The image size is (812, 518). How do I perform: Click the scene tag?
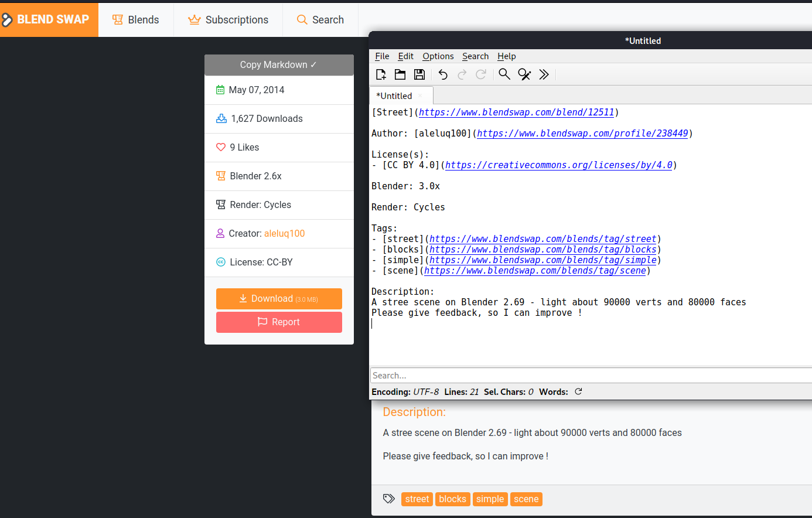coord(526,499)
